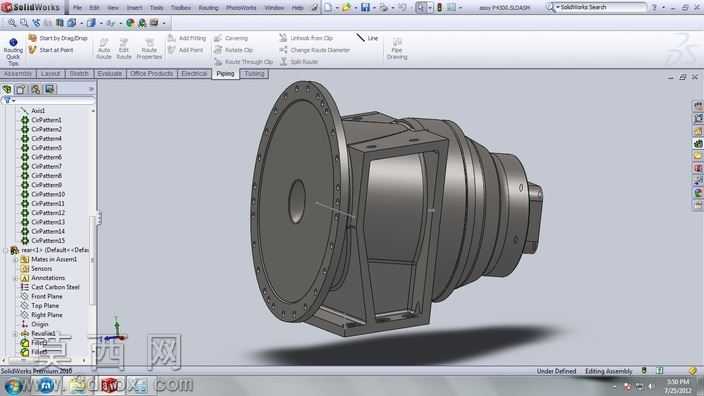
Task: Open the Help question mark
Action: 654,8
